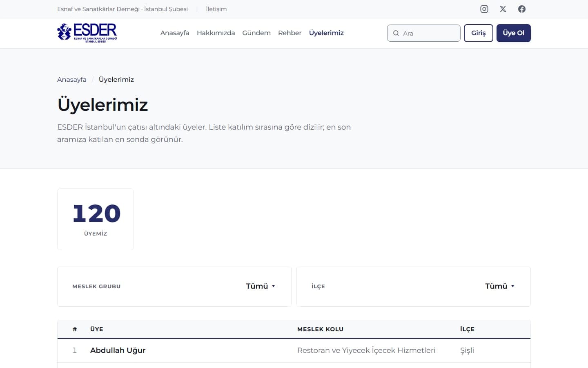This screenshot has height=368, width=588.
Task: Click the search magnifier icon
Action: point(396,33)
